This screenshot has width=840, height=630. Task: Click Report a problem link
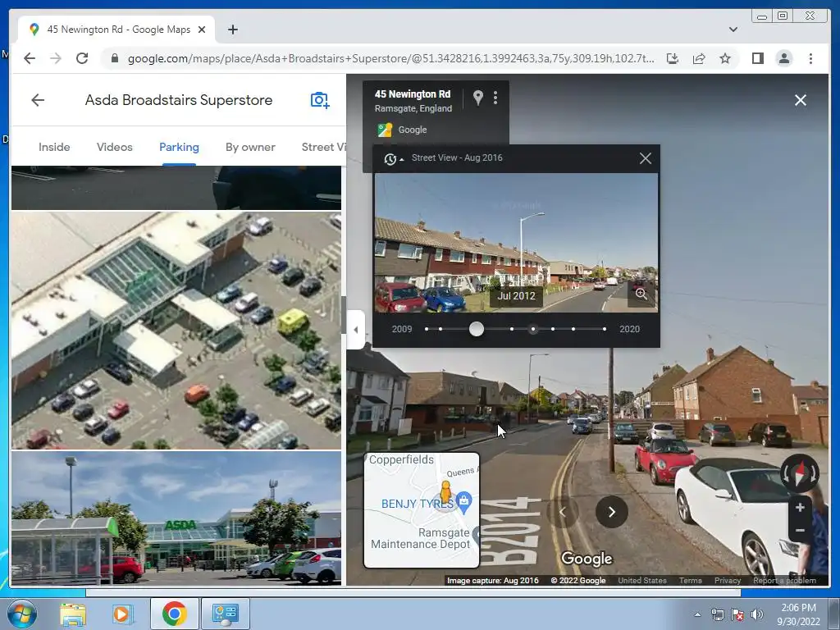tap(784, 580)
